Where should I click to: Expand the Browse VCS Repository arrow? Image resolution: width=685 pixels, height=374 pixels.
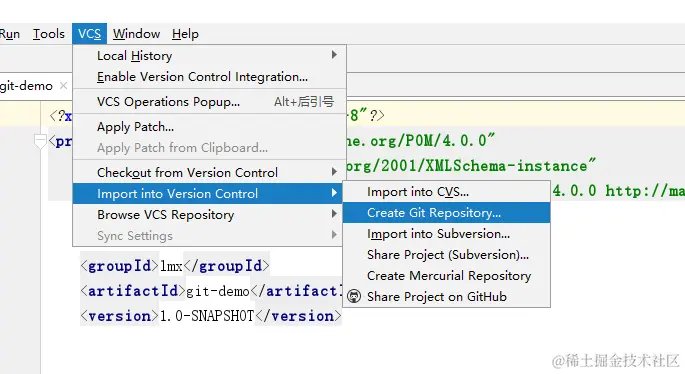334,214
